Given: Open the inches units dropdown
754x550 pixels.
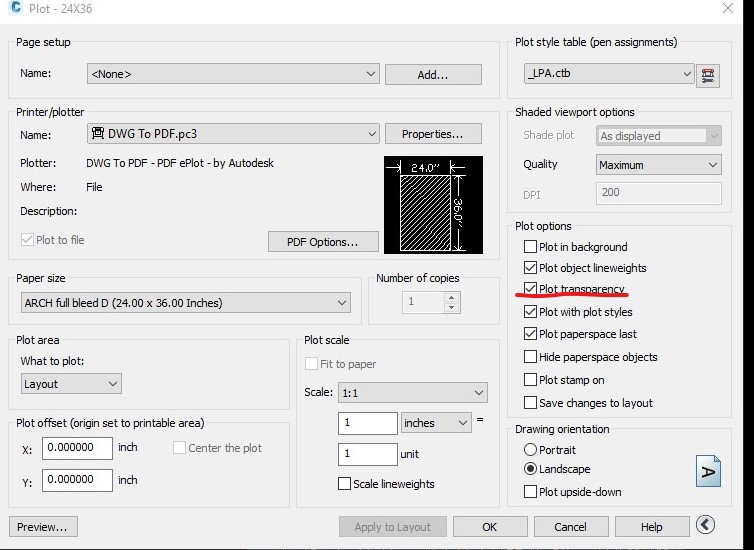Looking at the screenshot, I should coord(436,423).
